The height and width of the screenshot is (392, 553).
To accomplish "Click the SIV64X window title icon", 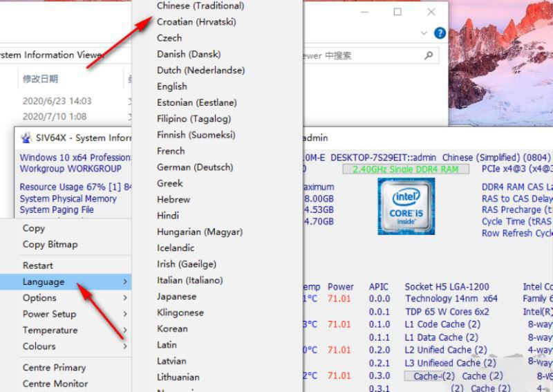I will coord(26,138).
